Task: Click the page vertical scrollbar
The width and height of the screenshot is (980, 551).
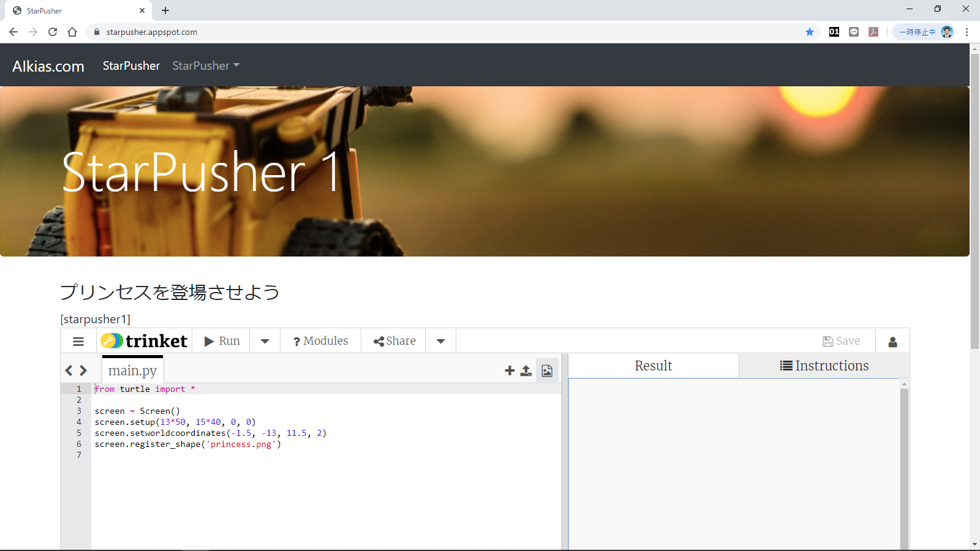Action: [x=974, y=202]
